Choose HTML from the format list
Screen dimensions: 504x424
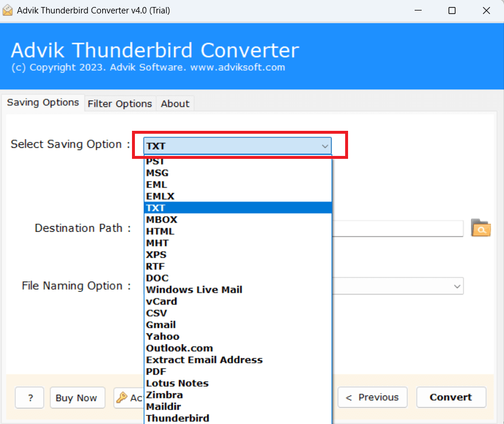coord(238,231)
